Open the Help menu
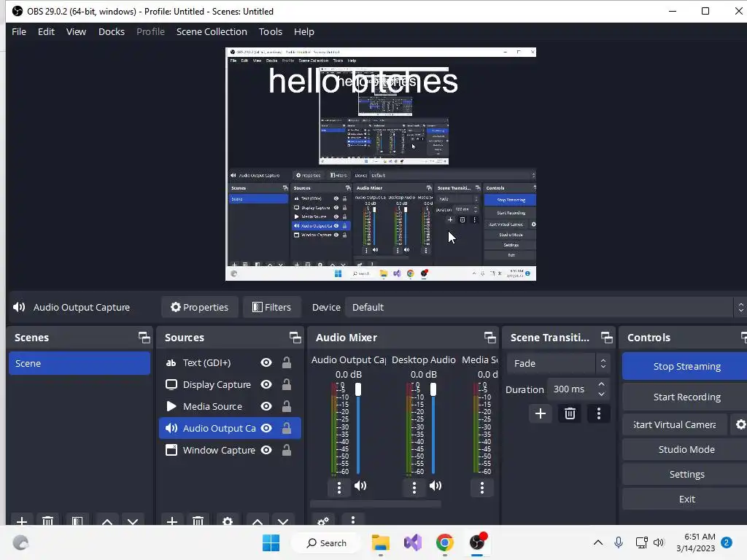The height and width of the screenshot is (560, 747). pos(304,32)
